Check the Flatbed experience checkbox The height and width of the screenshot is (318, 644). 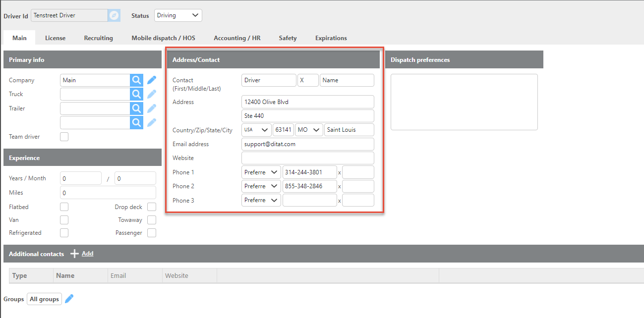tap(64, 207)
